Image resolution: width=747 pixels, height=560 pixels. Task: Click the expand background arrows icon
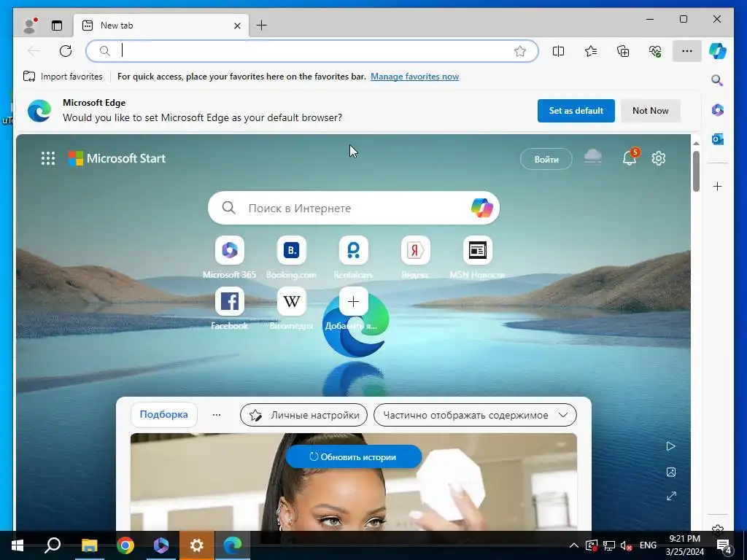tap(671, 496)
